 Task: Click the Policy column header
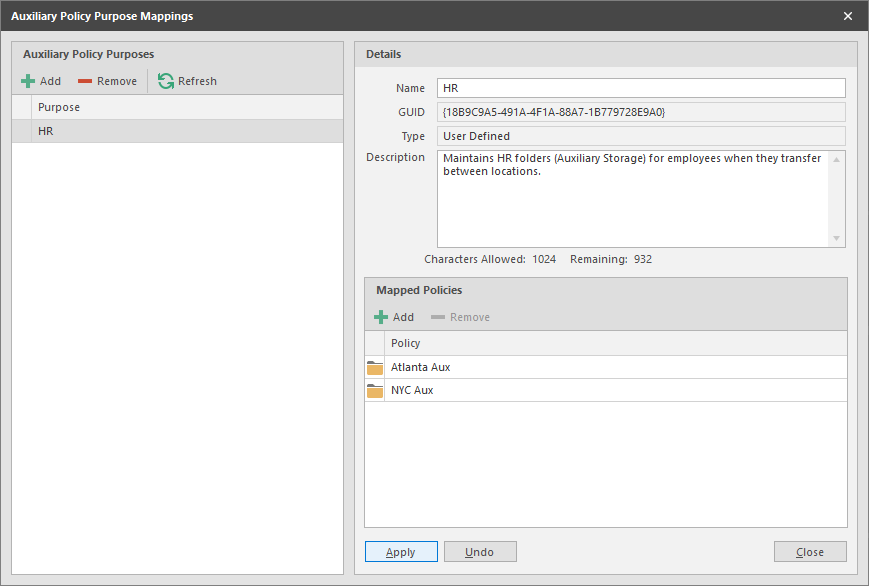click(616, 343)
